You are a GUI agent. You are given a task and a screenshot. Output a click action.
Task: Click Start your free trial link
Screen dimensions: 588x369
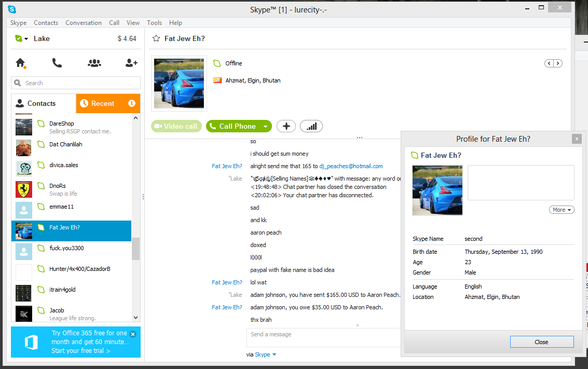click(80, 351)
